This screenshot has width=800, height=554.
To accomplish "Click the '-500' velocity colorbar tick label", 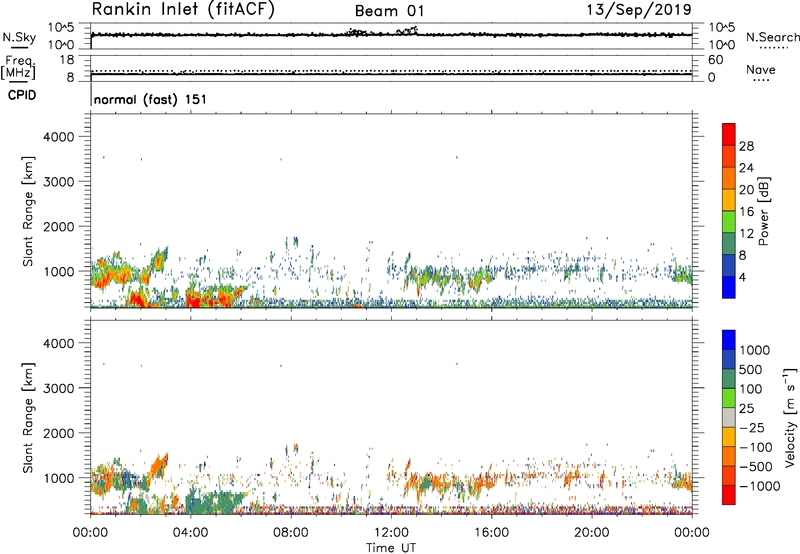I will [x=756, y=467].
